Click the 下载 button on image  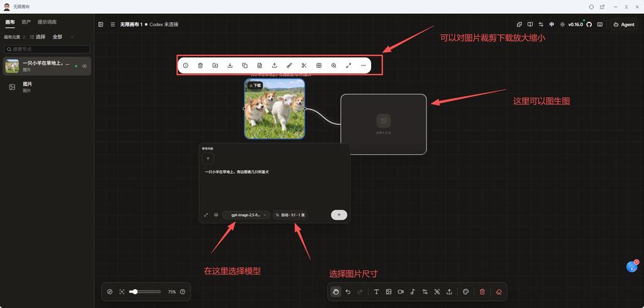(x=255, y=85)
